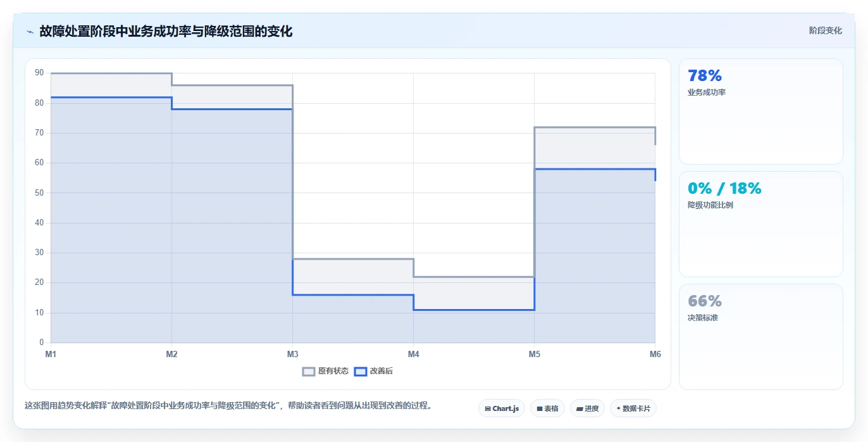Click the 降级功能比例 card label
Image resolution: width=868 pixels, height=442 pixels.
[710, 205]
